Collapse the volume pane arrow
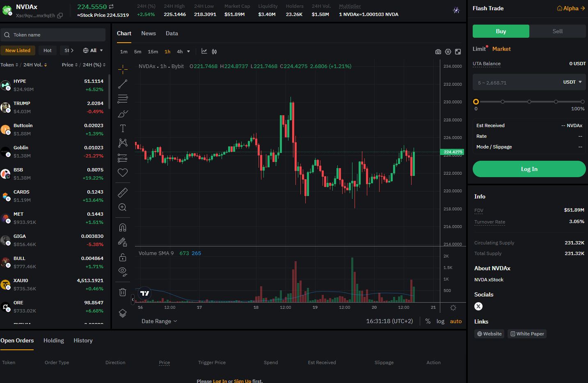 click(133, 299)
